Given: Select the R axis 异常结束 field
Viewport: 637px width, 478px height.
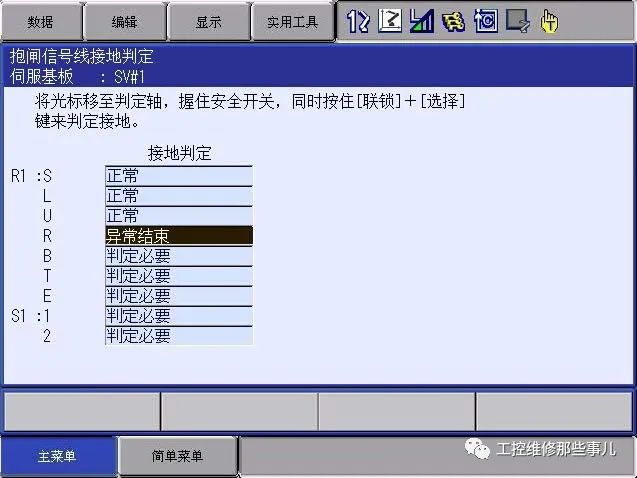Looking at the screenshot, I should (x=179, y=236).
